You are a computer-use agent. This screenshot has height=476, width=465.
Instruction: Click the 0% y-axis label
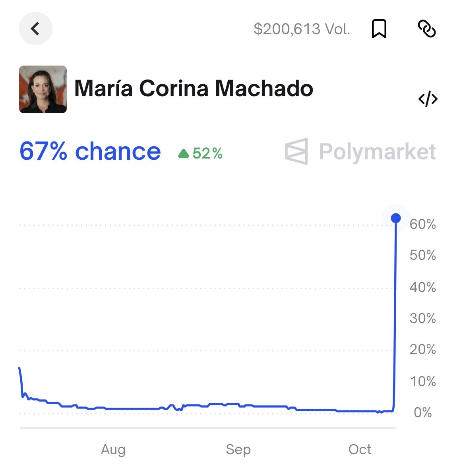pyautogui.click(x=422, y=412)
